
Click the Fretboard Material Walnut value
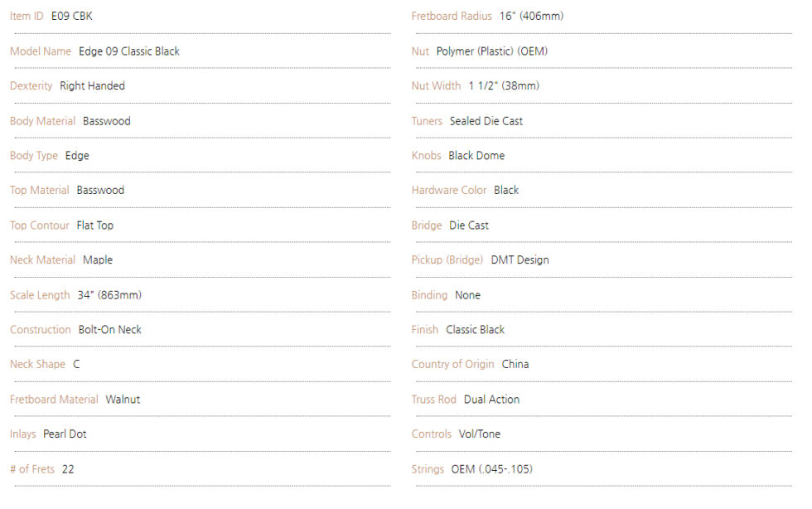(x=123, y=400)
